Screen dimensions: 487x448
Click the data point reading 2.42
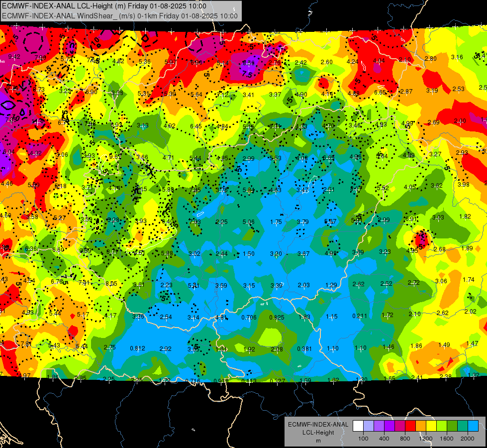(x=300, y=63)
